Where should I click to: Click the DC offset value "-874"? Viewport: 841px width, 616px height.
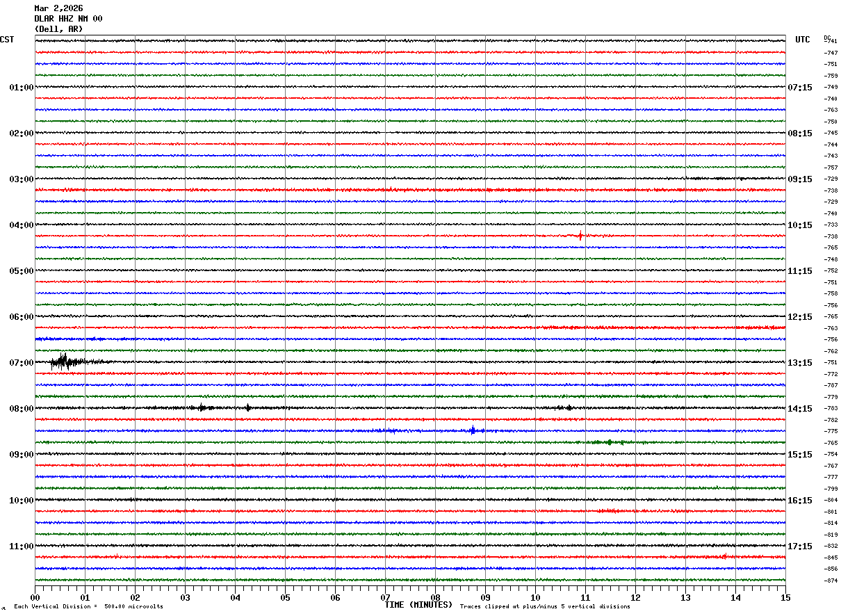[x=831, y=581]
